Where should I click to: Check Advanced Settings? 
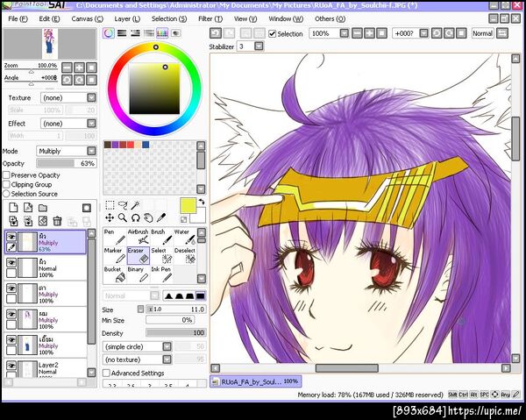coord(106,373)
